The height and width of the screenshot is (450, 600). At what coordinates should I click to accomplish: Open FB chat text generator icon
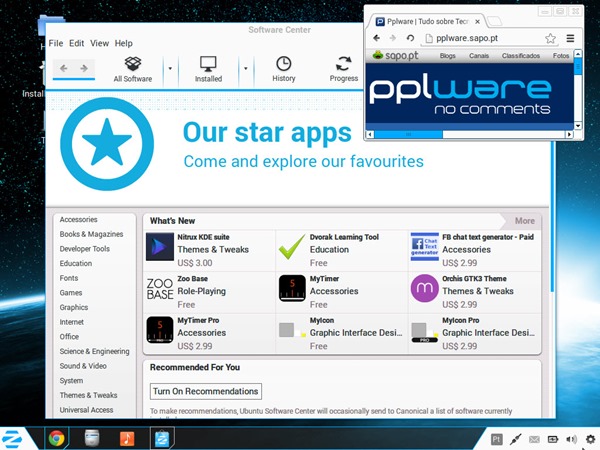(x=425, y=247)
